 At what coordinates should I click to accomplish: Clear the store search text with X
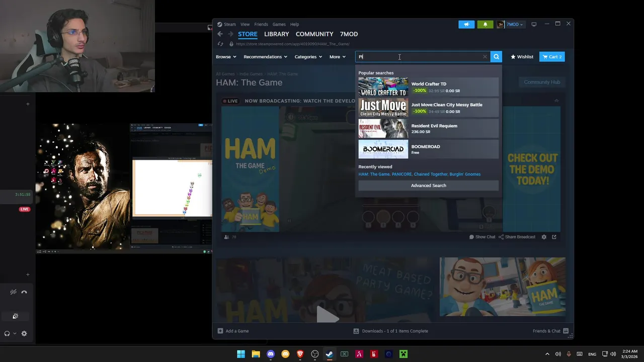[x=485, y=57]
